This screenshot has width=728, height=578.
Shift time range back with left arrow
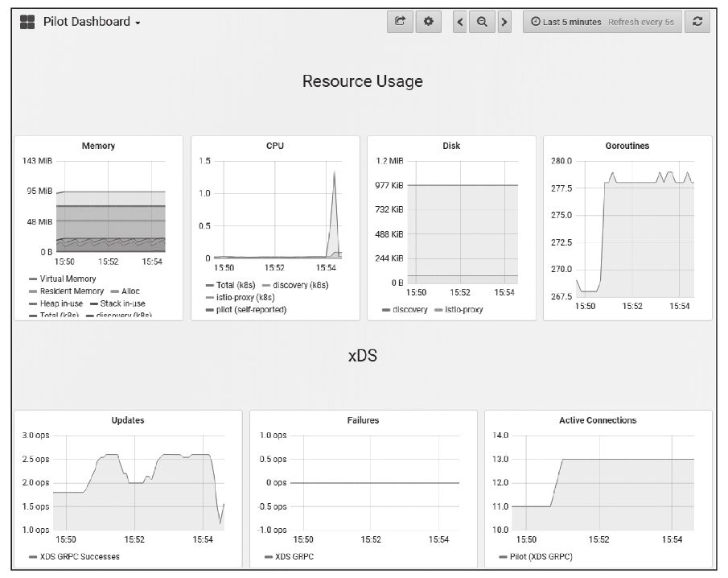tap(460, 22)
